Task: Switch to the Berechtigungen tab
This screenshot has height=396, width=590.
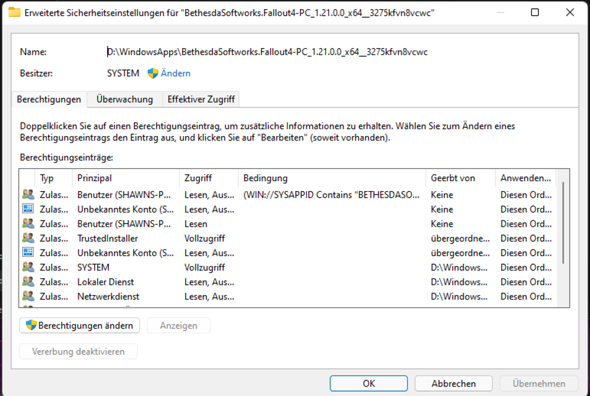Action: coord(49,99)
